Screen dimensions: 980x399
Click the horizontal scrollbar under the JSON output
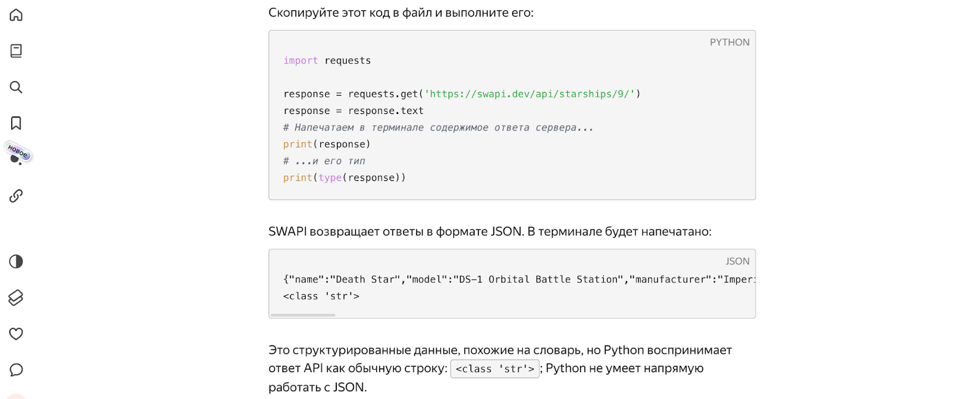point(303,315)
